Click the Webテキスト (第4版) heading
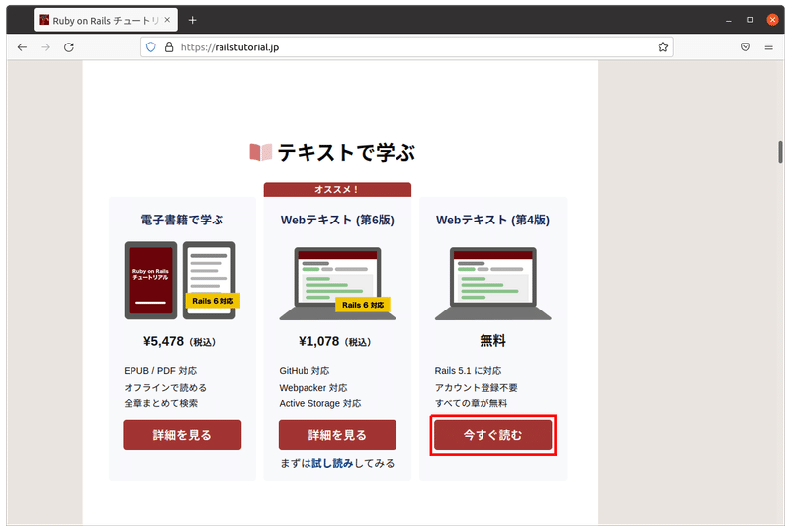 [x=492, y=221]
